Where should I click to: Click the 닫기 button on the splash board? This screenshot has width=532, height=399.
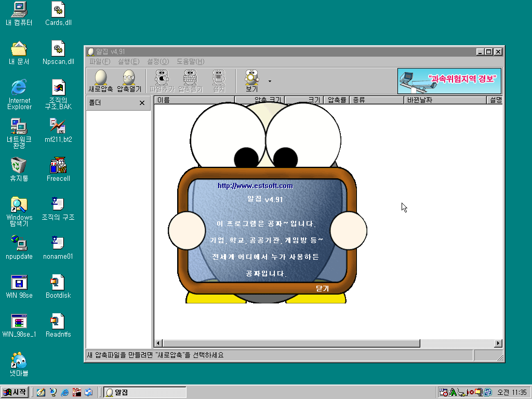point(322,288)
